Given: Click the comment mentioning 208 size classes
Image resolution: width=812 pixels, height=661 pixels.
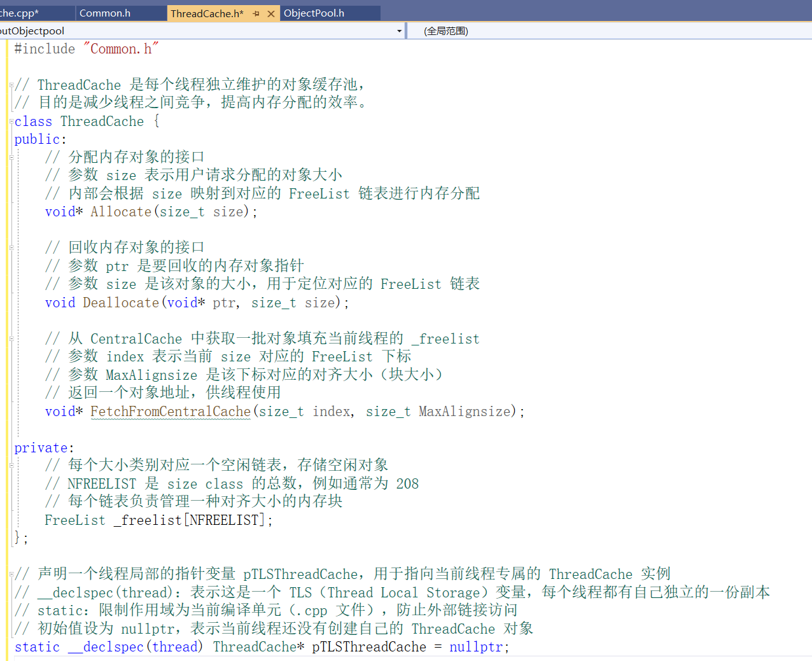Looking at the screenshot, I should pyautogui.click(x=232, y=484).
